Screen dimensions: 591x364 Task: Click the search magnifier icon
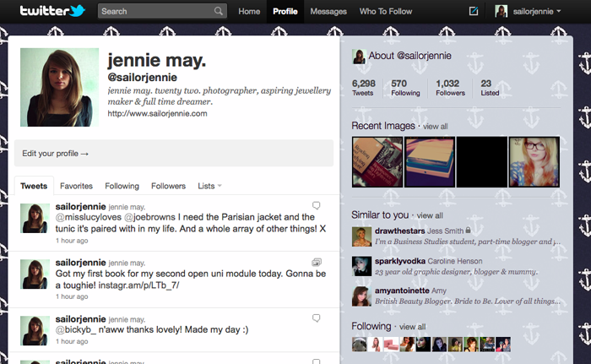(x=218, y=11)
